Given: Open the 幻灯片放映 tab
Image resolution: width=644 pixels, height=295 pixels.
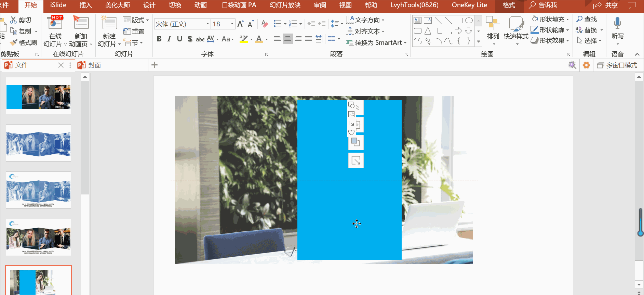Looking at the screenshot, I should point(285,5).
